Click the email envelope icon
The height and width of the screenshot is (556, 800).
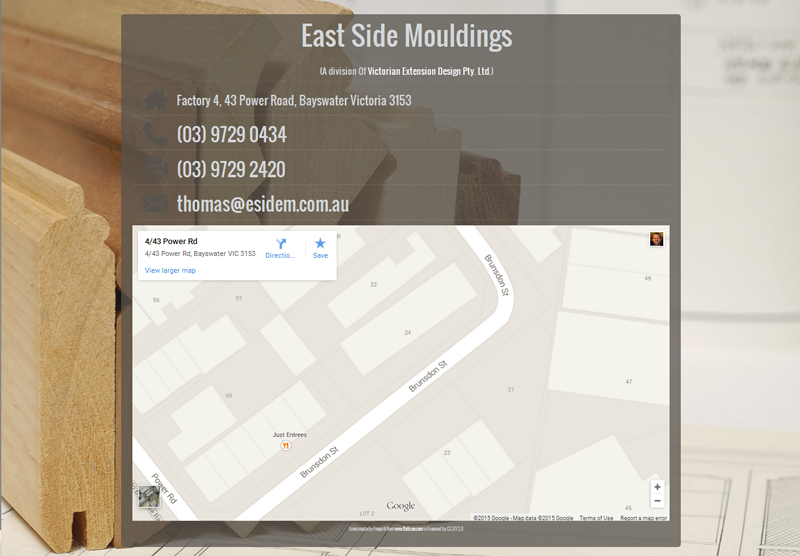155,204
